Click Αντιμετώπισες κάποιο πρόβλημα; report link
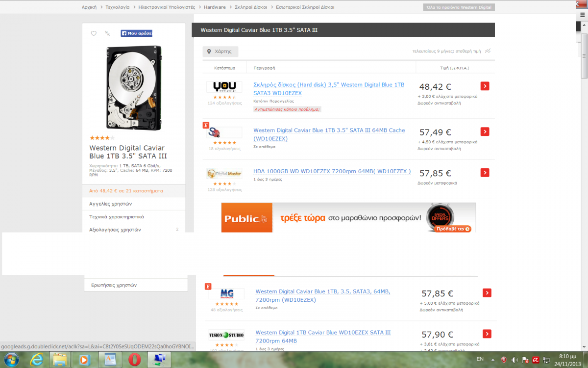Image resolution: width=588 pixels, height=368 pixels. click(x=287, y=109)
